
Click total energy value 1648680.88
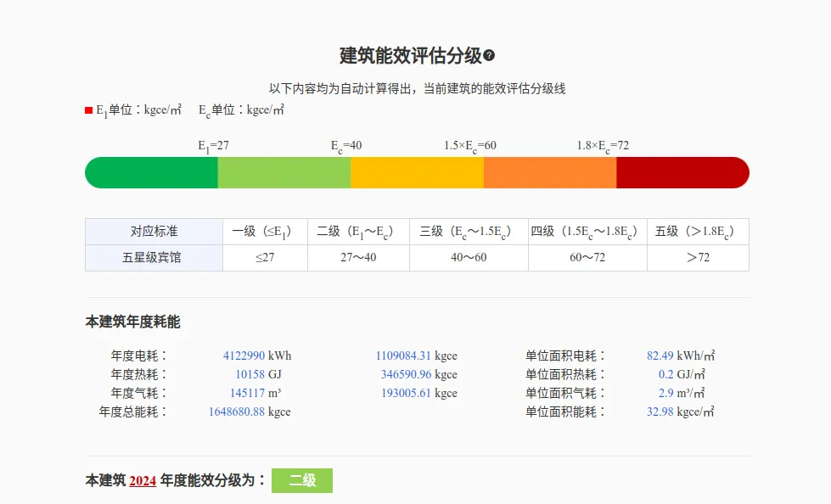(x=237, y=412)
